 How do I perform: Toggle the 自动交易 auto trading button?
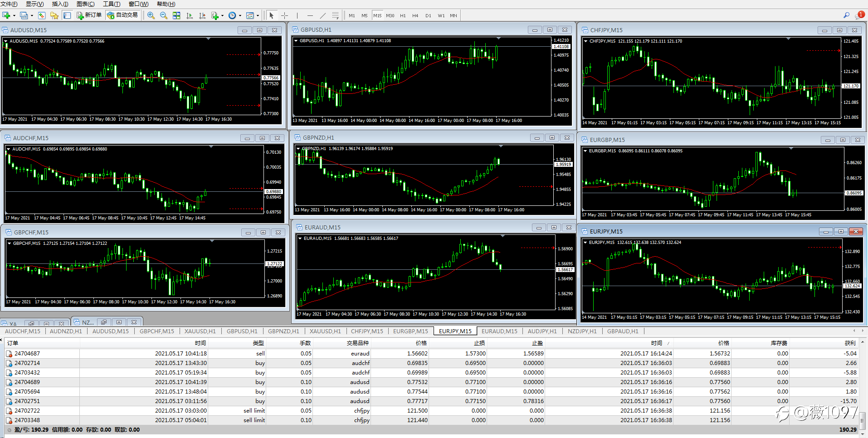(122, 15)
